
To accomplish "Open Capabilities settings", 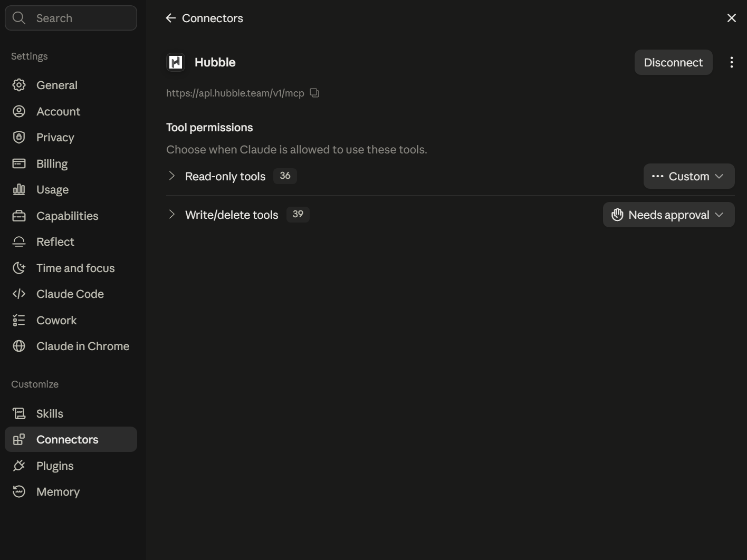I will (71, 216).
